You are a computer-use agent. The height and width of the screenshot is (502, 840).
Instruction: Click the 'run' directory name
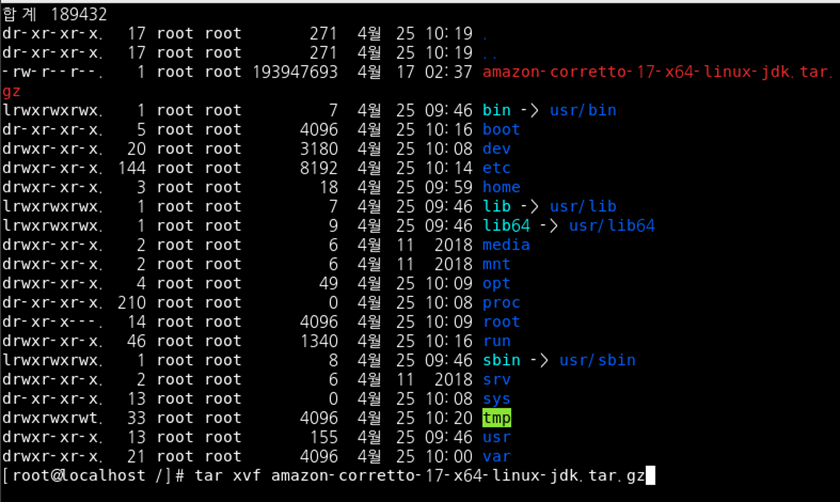coord(497,341)
